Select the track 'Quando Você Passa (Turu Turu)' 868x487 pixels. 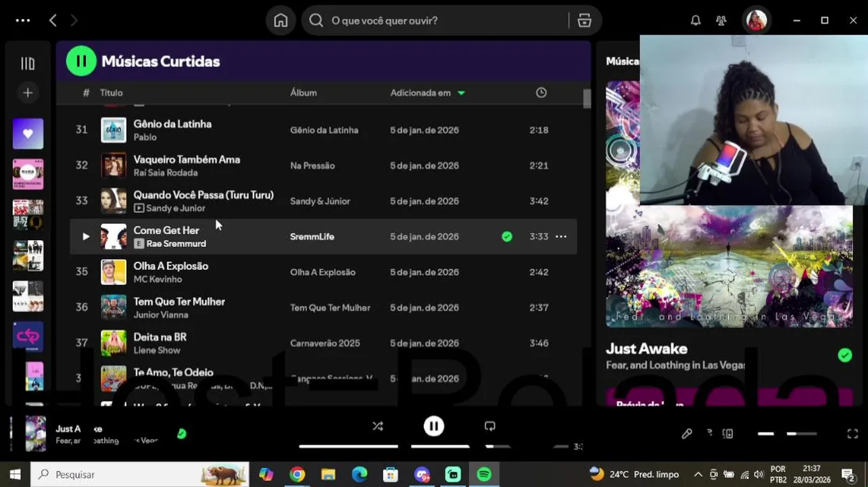pyautogui.click(x=203, y=195)
